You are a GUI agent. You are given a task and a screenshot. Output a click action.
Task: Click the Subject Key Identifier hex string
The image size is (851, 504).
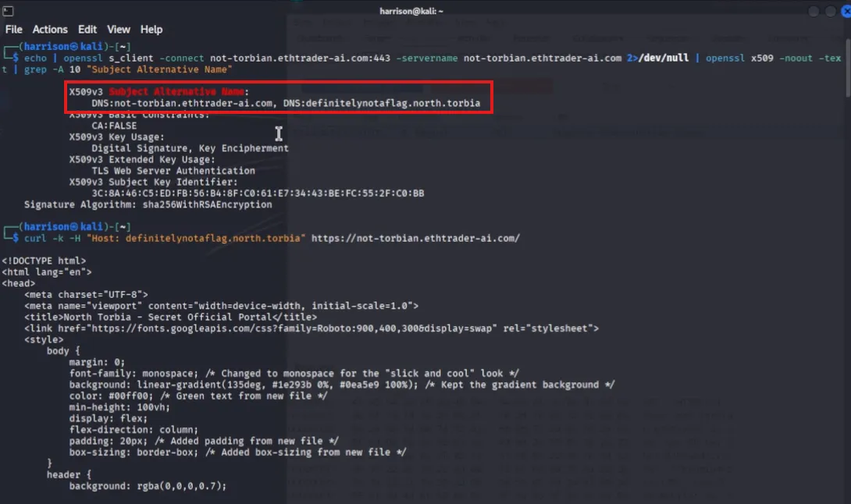258,193
